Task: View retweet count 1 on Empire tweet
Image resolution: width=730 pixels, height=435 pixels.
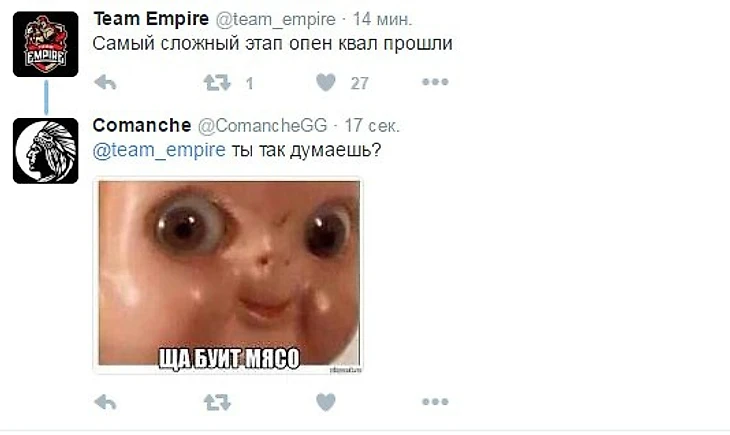Action: (250, 83)
